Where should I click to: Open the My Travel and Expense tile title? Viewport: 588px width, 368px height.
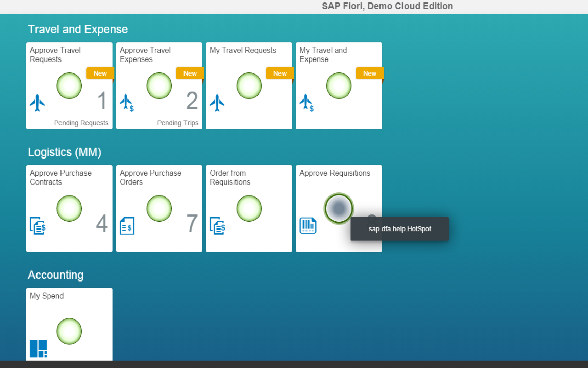pyautogui.click(x=323, y=55)
